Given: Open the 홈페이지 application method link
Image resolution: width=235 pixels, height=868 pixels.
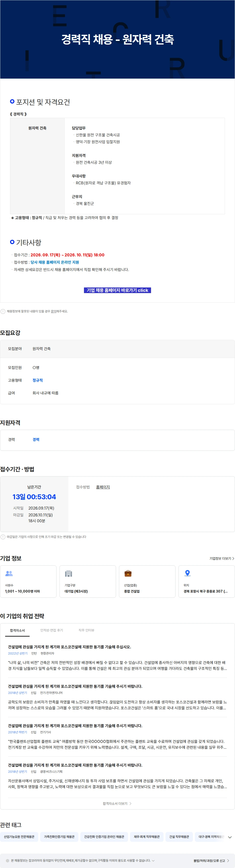Looking at the screenshot, I should click(103, 487).
